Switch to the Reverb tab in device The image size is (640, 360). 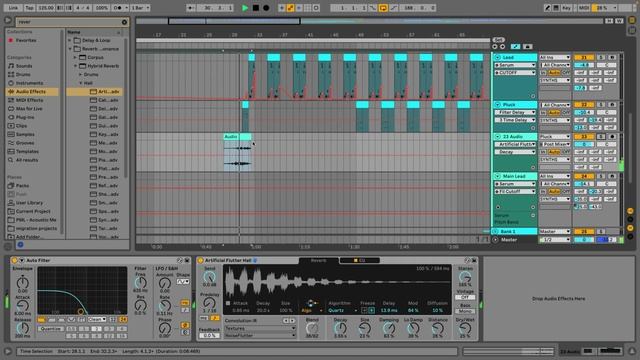point(319,260)
